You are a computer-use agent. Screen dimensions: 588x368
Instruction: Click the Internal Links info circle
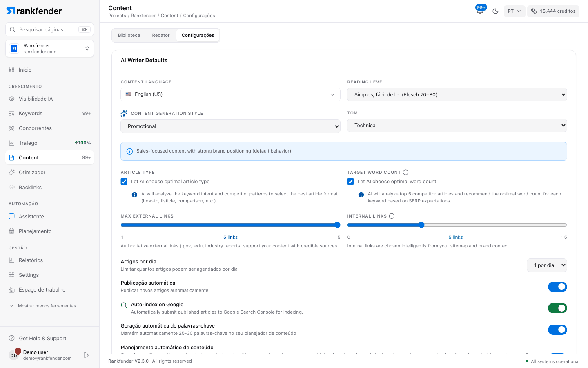pos(392,216)
